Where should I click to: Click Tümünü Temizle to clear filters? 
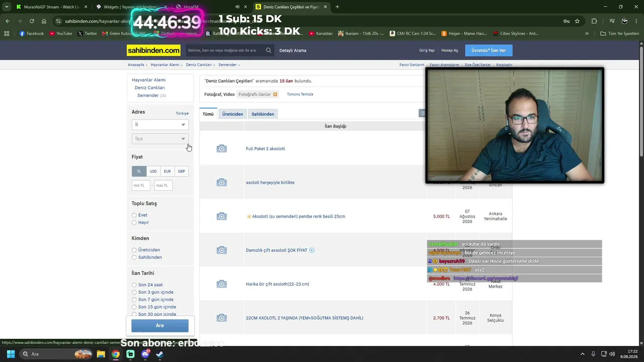300,95
